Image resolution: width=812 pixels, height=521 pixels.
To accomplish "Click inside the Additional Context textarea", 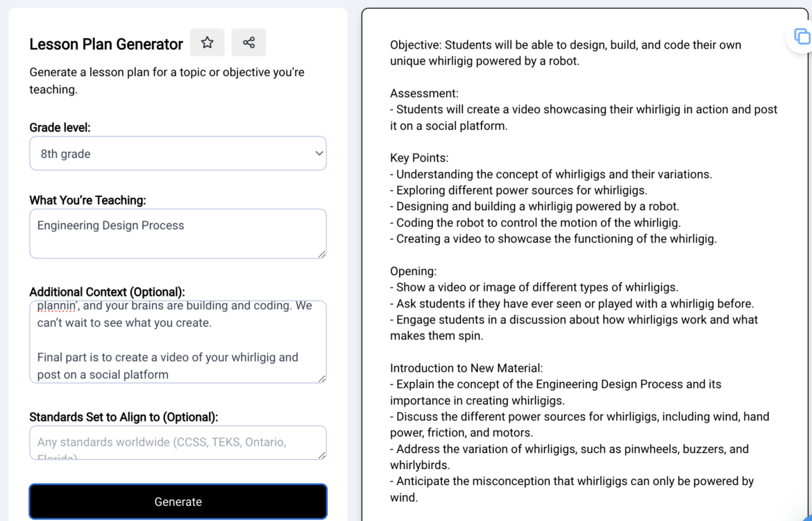I will pyautogui.click(x=178, y=341).
